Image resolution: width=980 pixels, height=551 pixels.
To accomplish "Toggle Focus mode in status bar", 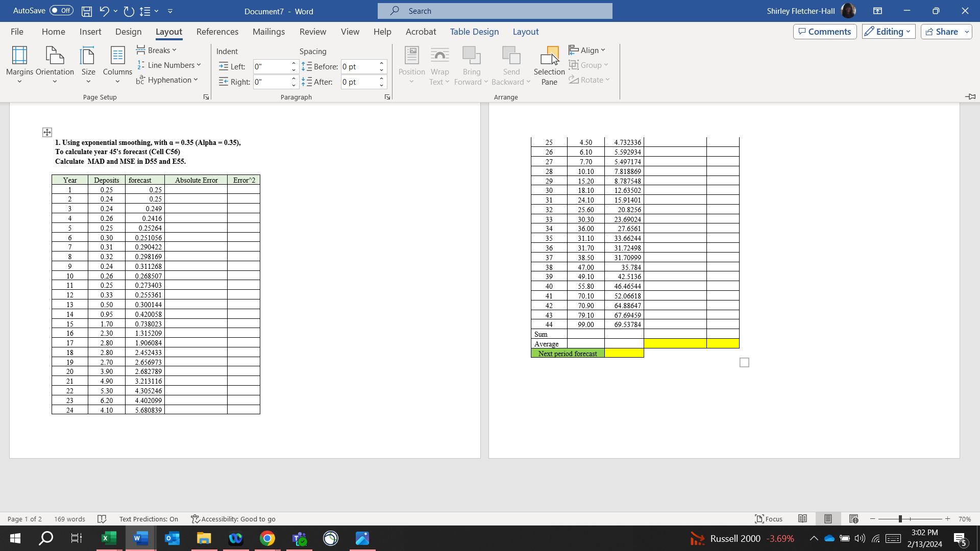I will pos(769,519).
